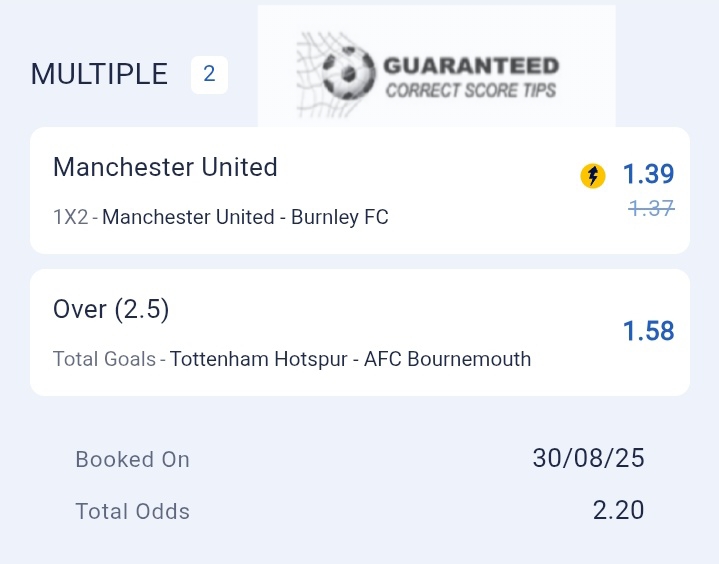Open the Manchester United selection card
The width and height of the screenshot is (719, 564).
point(360,190)
